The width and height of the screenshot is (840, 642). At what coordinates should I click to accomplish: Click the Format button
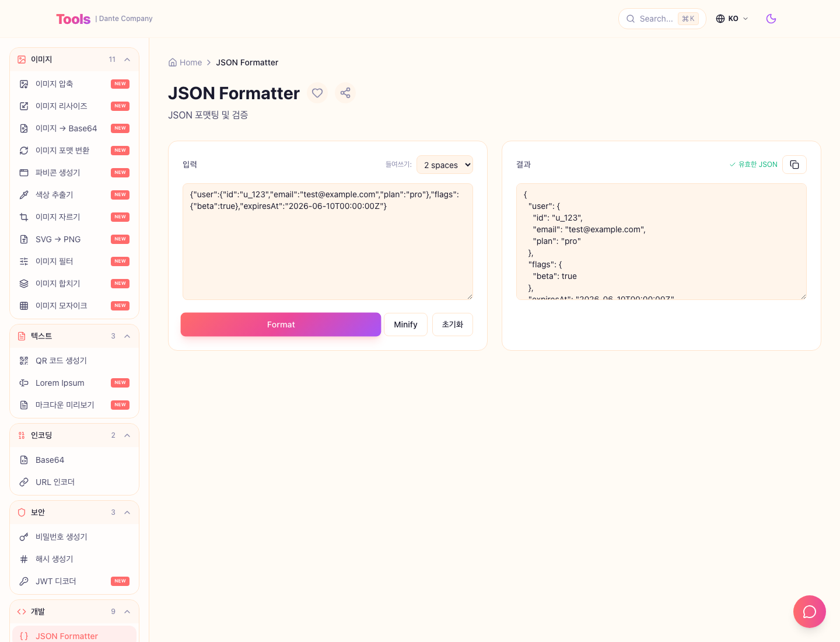pyautogui.click(x=281, y=325)
